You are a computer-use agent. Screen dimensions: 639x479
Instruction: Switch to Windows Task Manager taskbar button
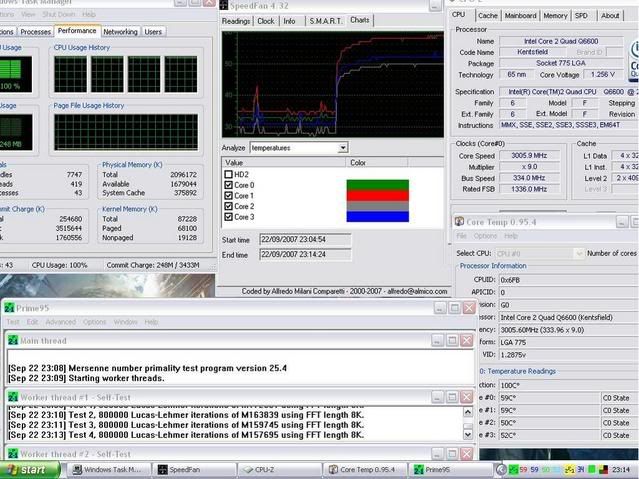coord(108,470)
